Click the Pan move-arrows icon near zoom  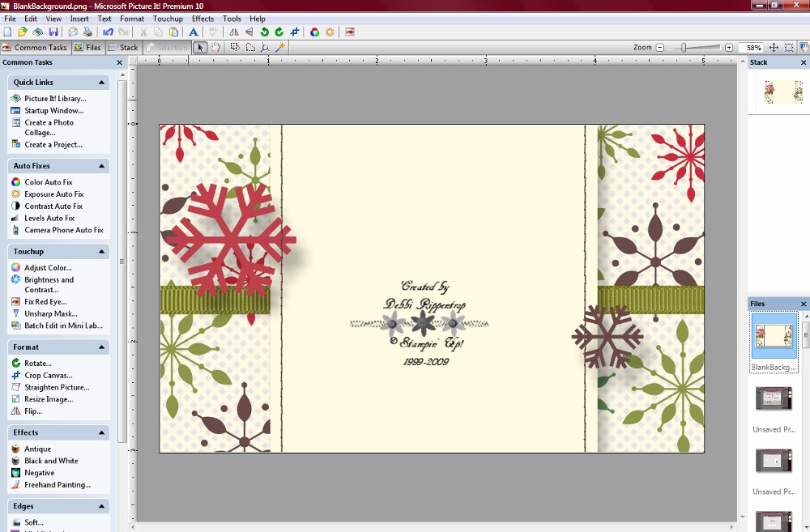pyautogui.click(x=774, y=48)
